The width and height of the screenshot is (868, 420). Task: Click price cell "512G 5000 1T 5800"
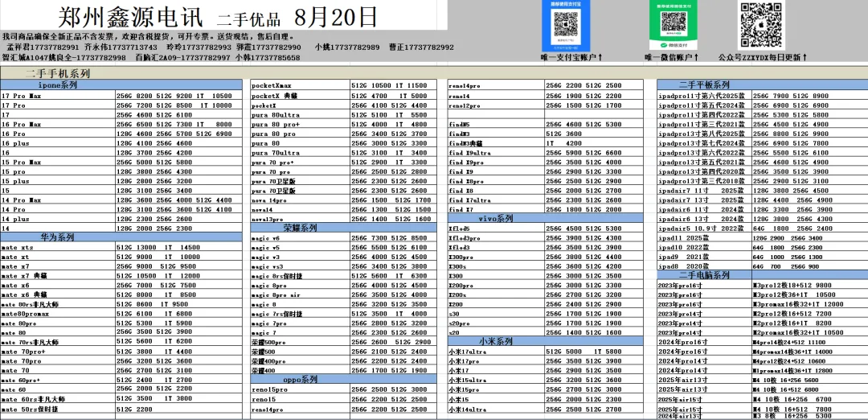595,352
